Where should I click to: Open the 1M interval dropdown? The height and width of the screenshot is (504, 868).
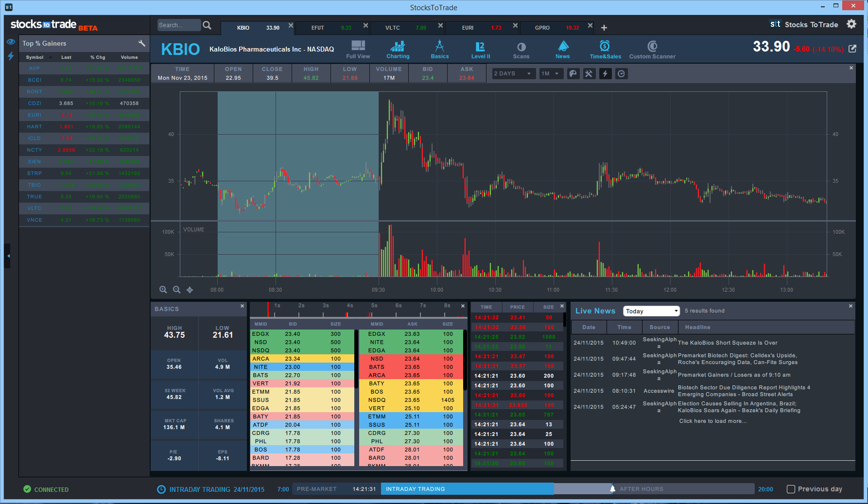click(x=551, y=73)
